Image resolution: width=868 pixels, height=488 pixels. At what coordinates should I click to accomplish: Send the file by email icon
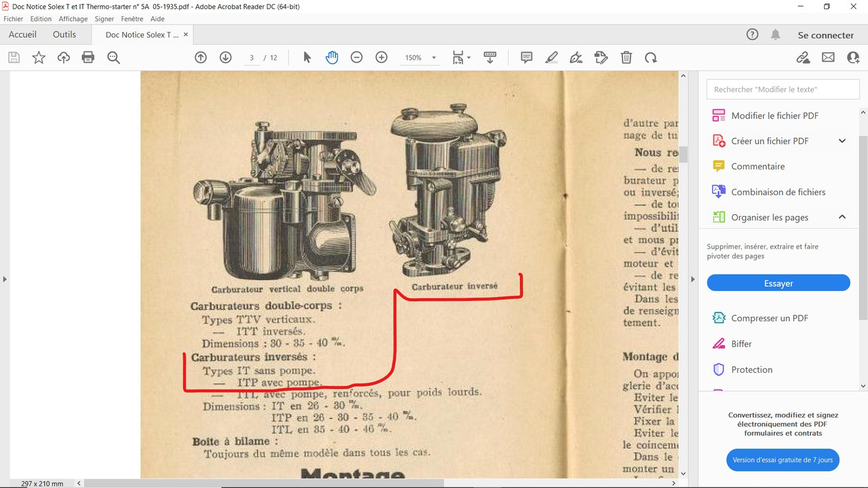coord(828,58)
